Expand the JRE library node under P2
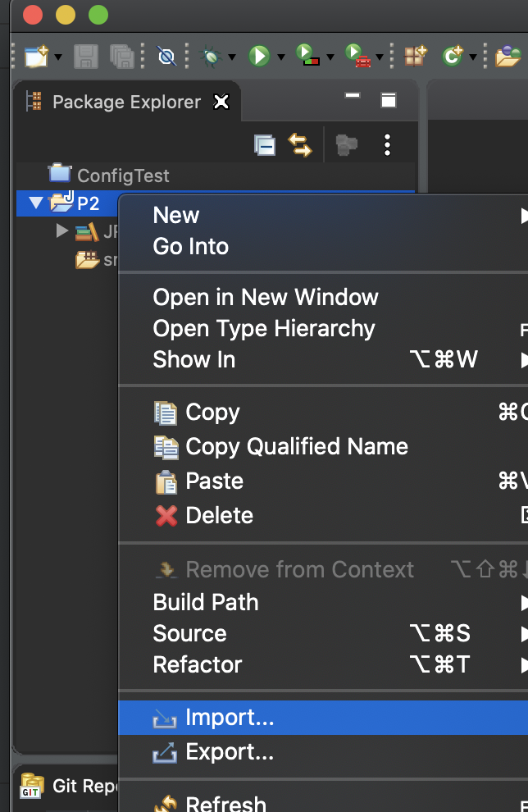The height and width of the screenshot is (812, 528). click(x=62, y=231)
